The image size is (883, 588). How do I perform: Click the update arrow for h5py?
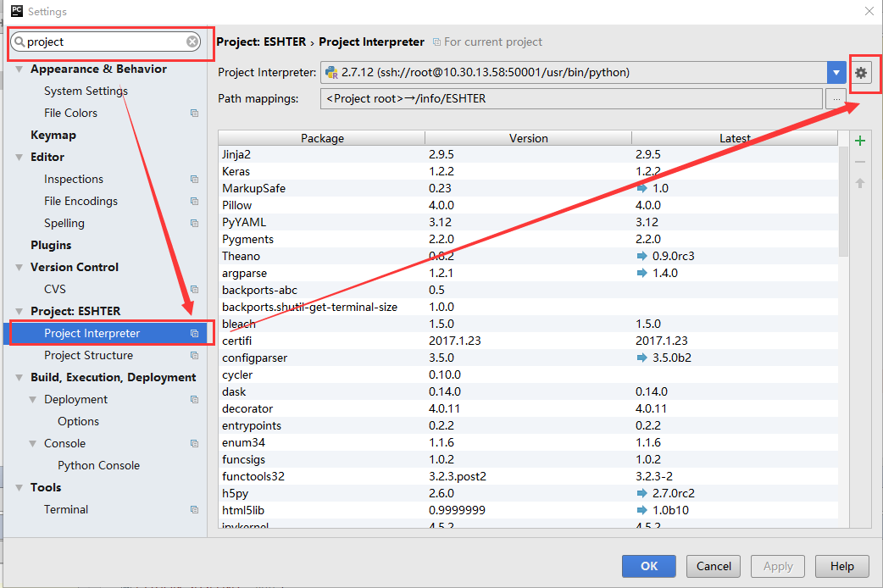(641, 493)
